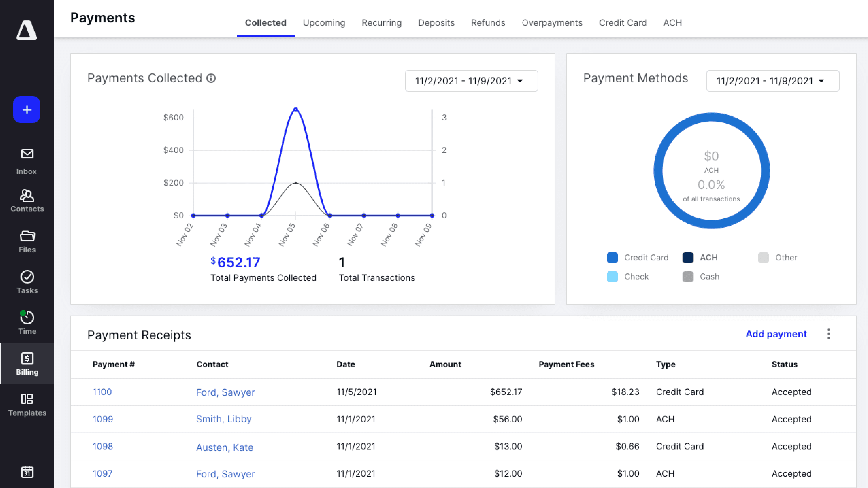Viewport: 868px width, 488px height.
Task: Open contact Ford, Sawyer in row 1100
Action: [225, 392]
